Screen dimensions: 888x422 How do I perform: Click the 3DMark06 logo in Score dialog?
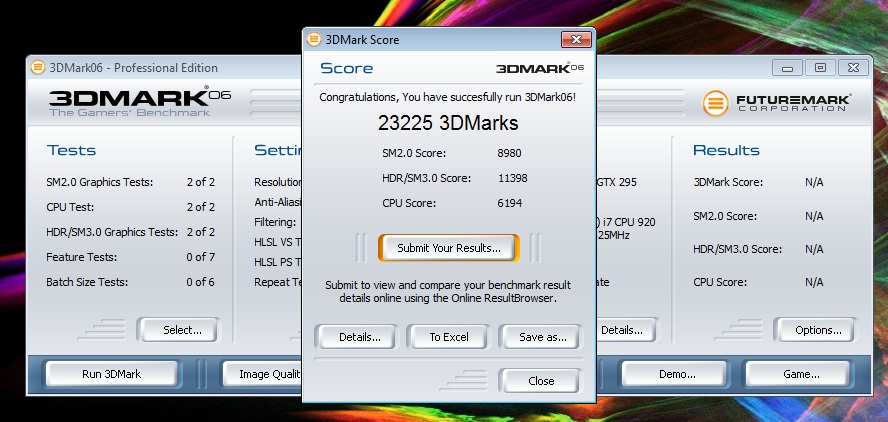point(540,69)
